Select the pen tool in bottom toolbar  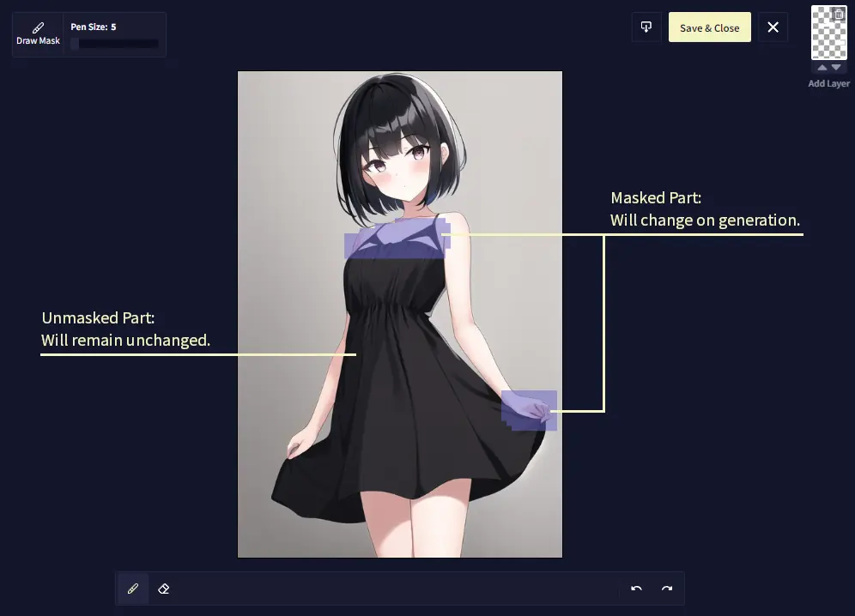[x=133, y=589]
